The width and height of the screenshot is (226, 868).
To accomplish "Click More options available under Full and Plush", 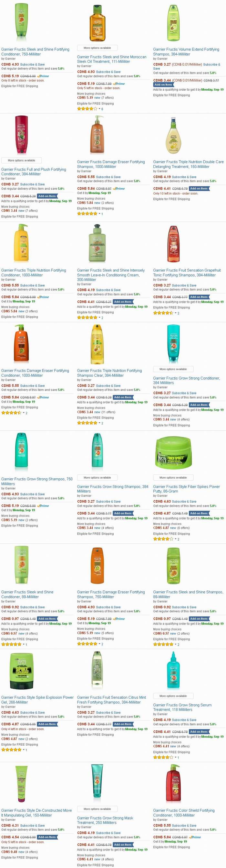I will coord(21,161).
